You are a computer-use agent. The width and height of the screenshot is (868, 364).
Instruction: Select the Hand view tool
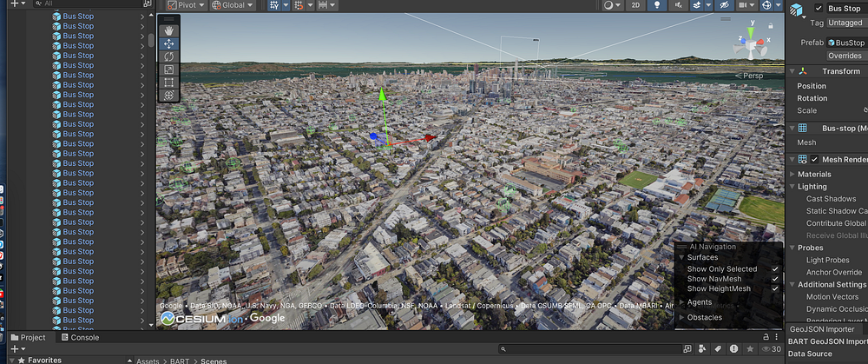coord(168,31)
